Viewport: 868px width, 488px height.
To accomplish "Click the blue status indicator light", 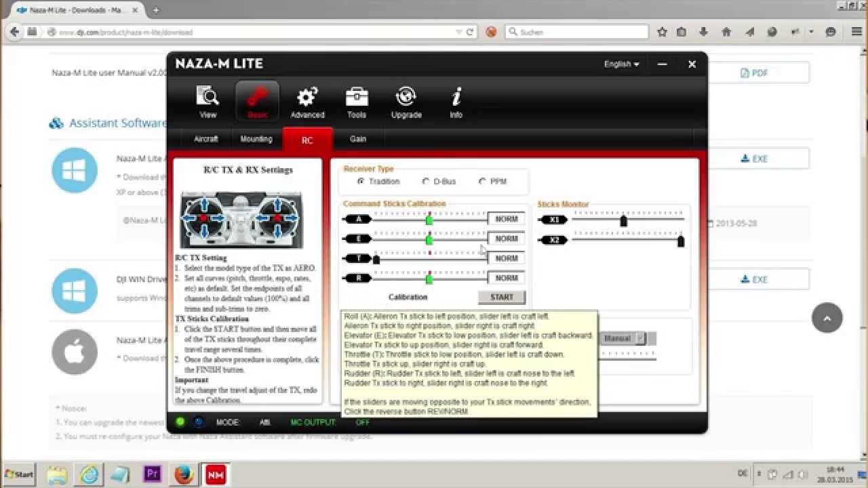I will pyautogui.click(x=197, y=422).
